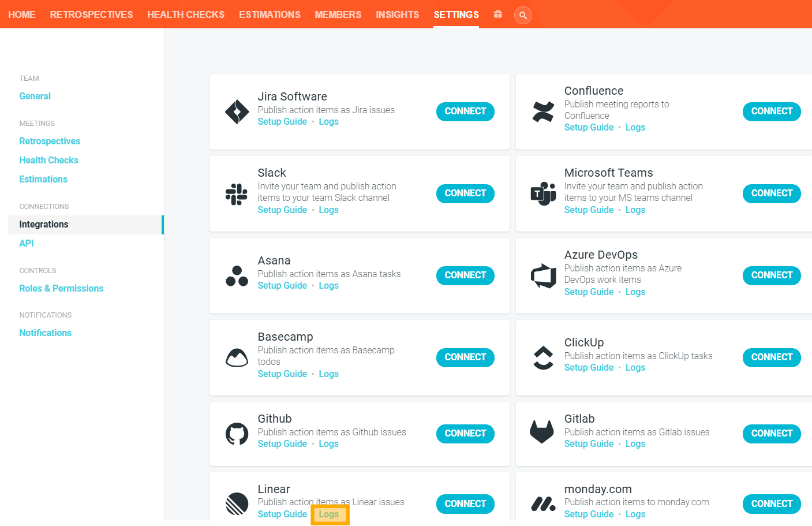View Slack Logs

[328, 210]
